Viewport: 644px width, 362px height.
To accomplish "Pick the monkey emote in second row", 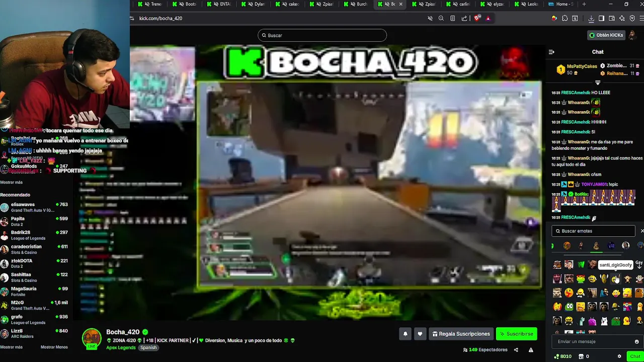I will [627, 279].
